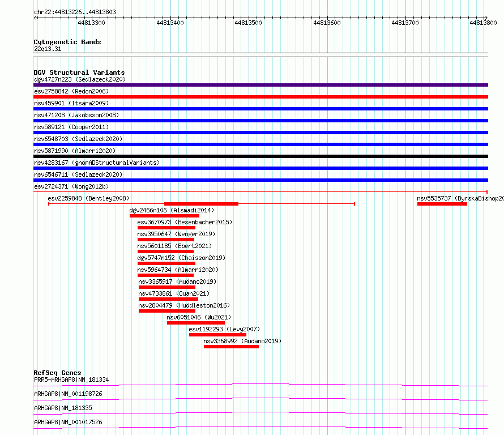Open esv2724371 (Wong2012b) variant
The image size is (504, 435).
71,186
